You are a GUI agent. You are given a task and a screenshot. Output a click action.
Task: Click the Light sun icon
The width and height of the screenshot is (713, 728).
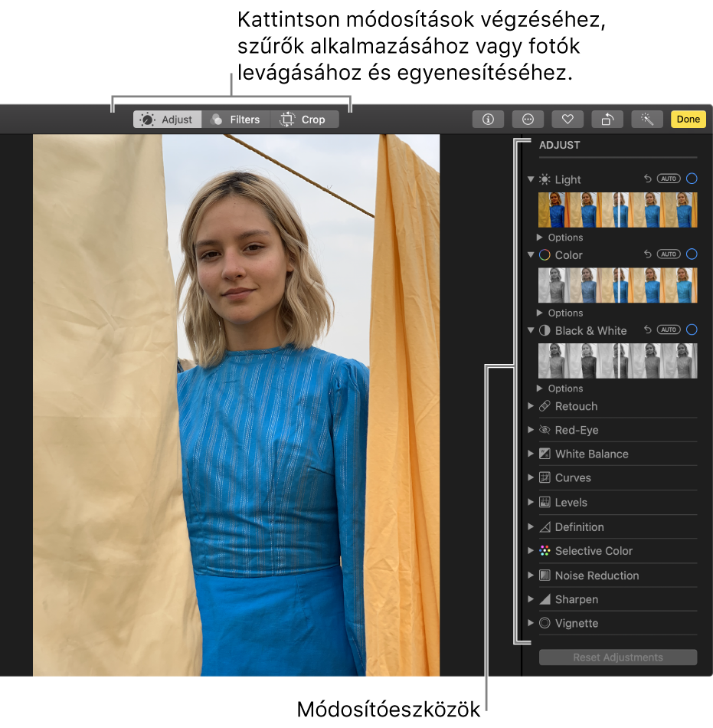[x=545, y=179]
